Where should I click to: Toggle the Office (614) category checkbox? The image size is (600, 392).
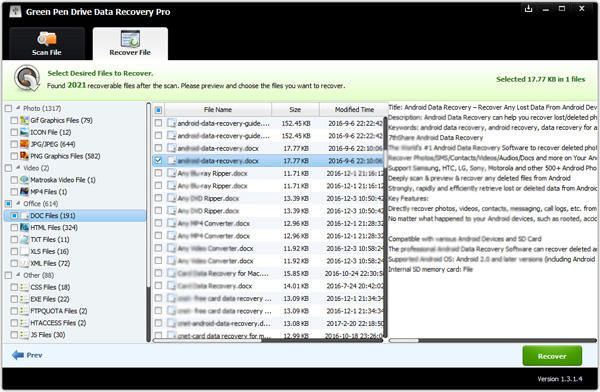tap(8, 203)
